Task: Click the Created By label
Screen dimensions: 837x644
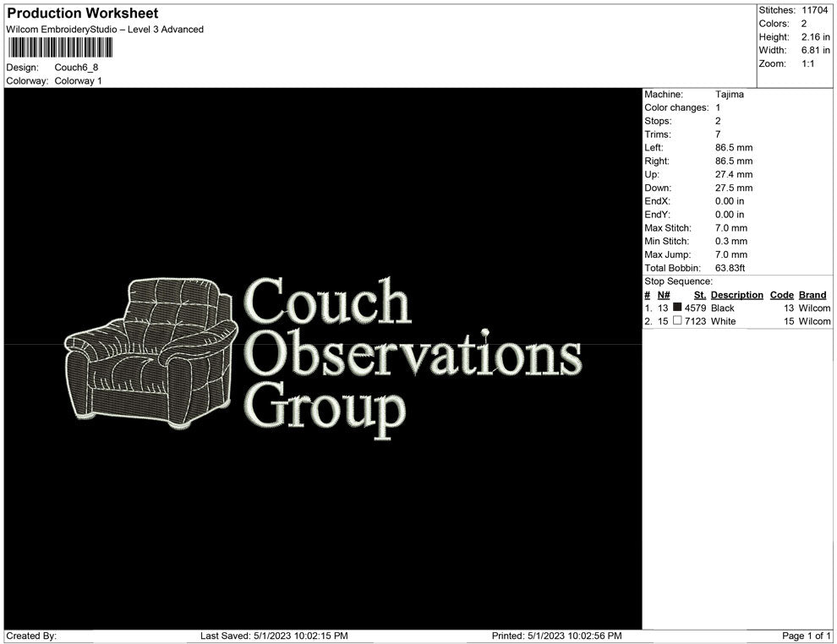Action: tap(31, 636)
